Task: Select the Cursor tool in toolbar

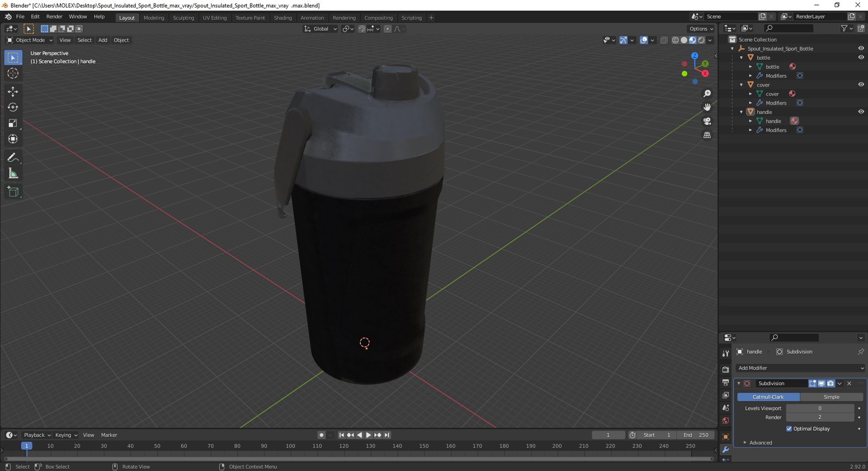Action: [x=13, y=74]
